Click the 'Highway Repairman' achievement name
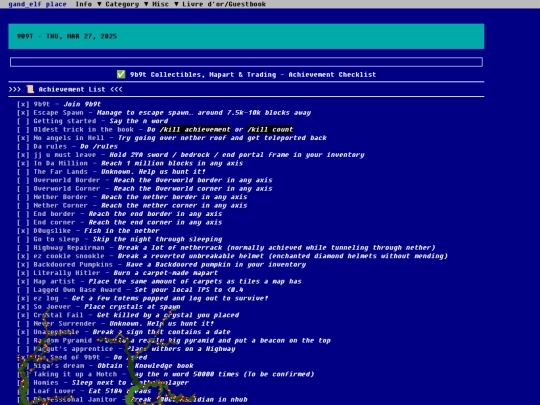The image size is (540, 405). 69,248
